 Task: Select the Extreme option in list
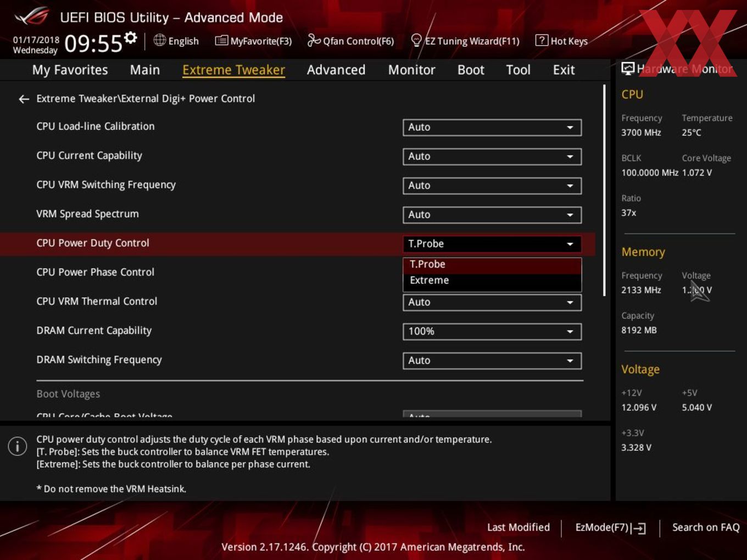pos(492,281)
